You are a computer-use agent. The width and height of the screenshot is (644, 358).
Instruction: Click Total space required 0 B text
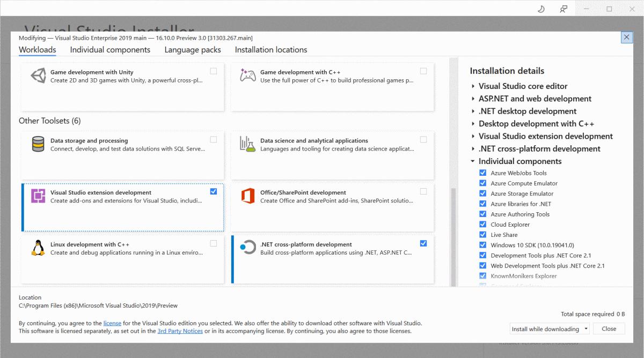tap(593, 314)
